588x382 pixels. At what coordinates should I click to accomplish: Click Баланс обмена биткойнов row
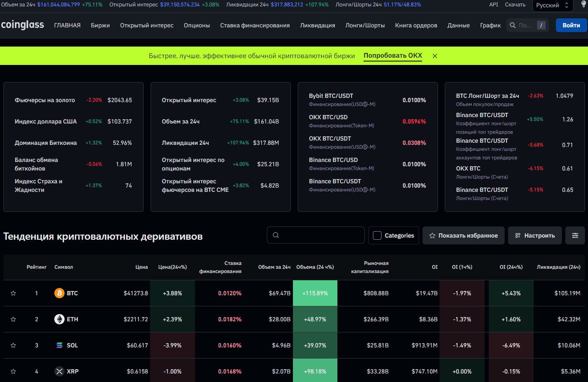[x=73, y=164]
